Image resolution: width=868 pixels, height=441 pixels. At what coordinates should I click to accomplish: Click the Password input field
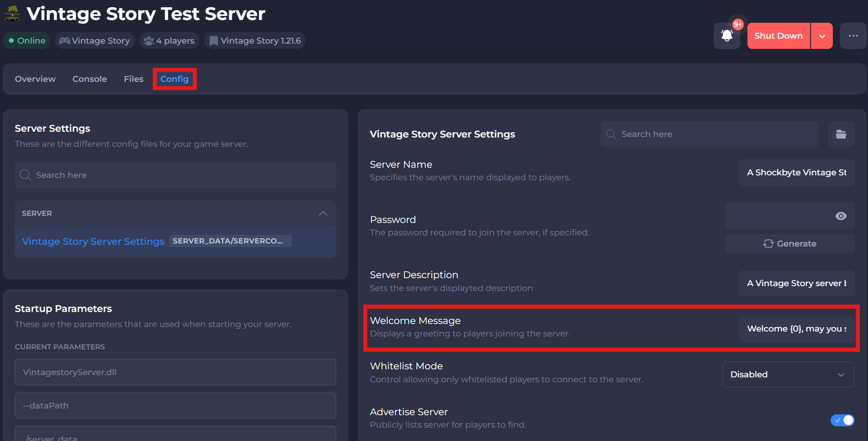coord(789,216)
